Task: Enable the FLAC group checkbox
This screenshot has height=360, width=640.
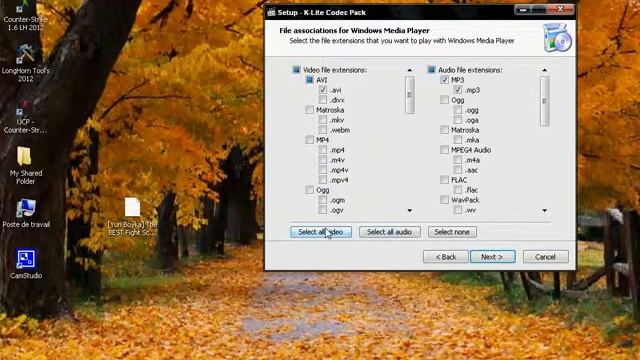Action: pyautogui.click(x=444, y=180)
